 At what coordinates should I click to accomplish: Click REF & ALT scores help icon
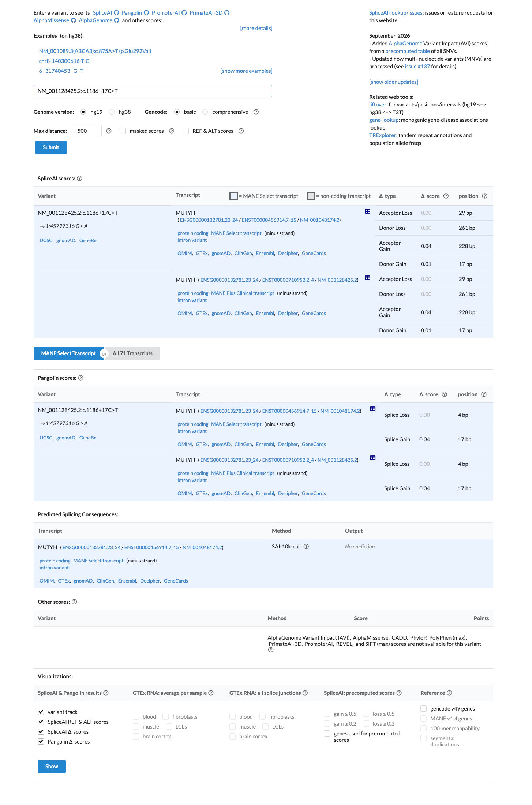(x=241, y=131)
